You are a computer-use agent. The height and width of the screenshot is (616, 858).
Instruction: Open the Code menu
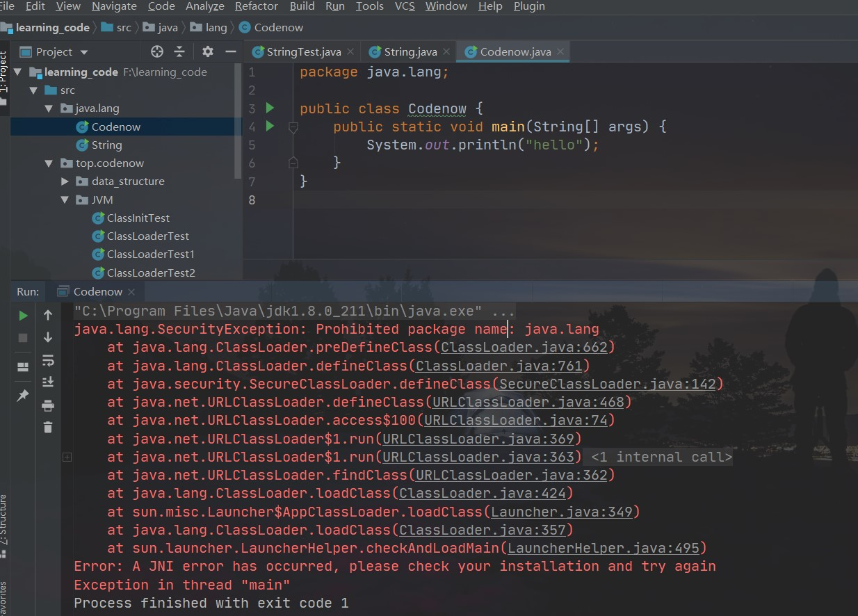(161, 6)
